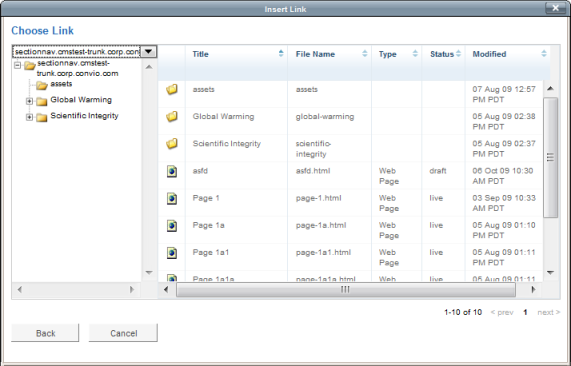
Task: Click the 'page-1.html' file name cell
Action: click(319, 198)
